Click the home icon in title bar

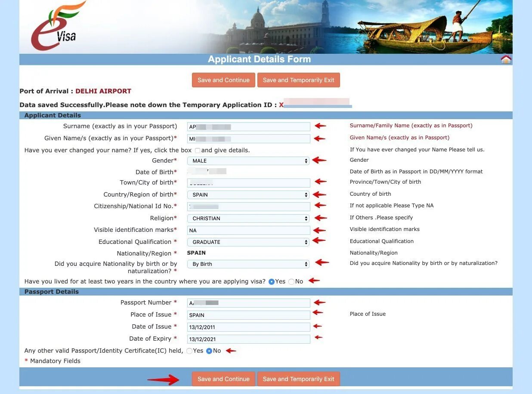(506, 59)
